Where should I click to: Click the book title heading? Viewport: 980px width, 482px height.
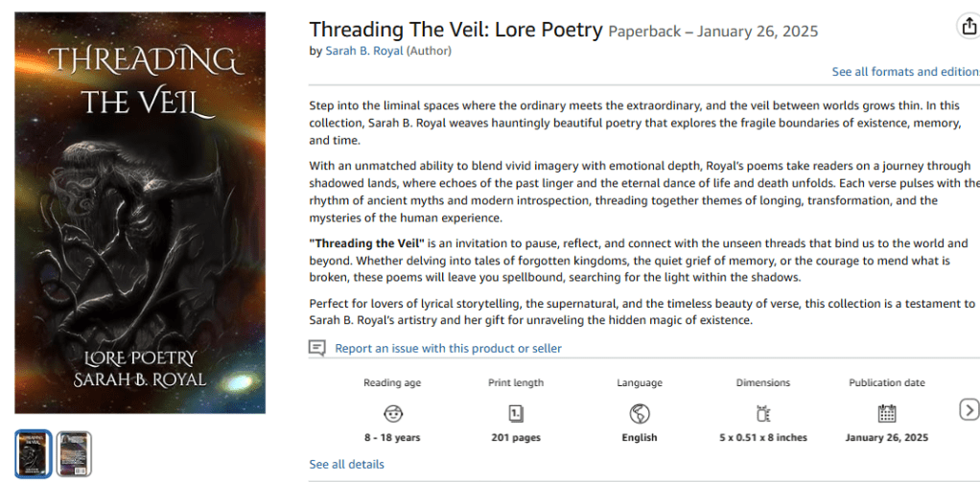(x=455, y=30)
